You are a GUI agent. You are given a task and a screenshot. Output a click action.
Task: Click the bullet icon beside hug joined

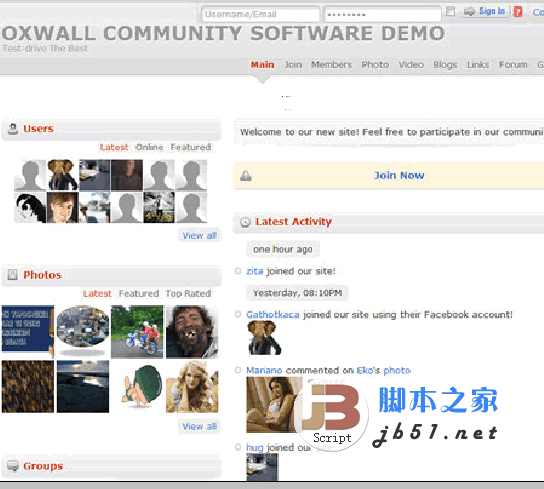(238, 447)
